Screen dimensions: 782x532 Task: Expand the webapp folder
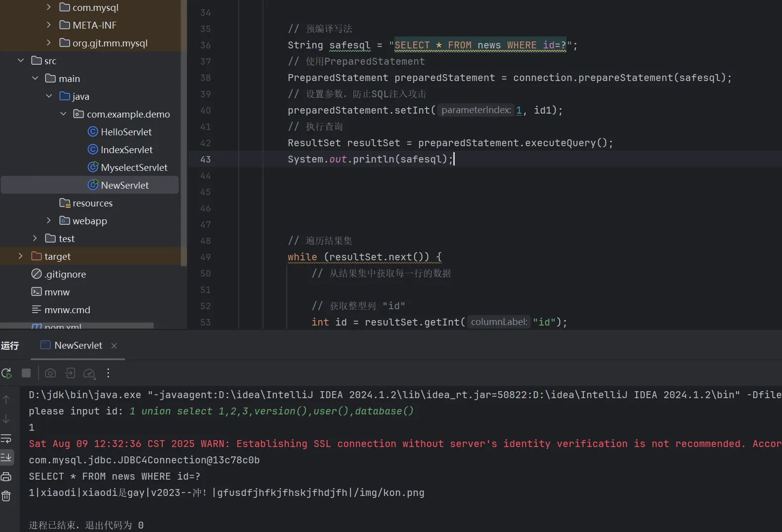[x=48, y=221]
